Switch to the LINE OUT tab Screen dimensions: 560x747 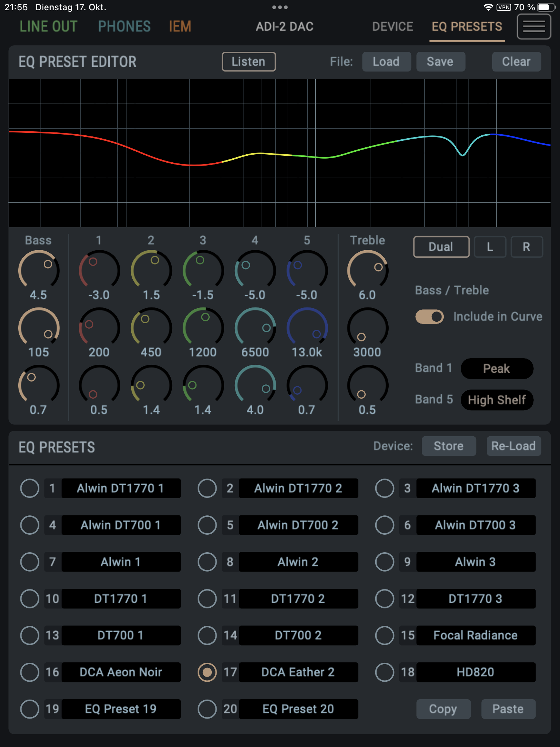[48, 27]
